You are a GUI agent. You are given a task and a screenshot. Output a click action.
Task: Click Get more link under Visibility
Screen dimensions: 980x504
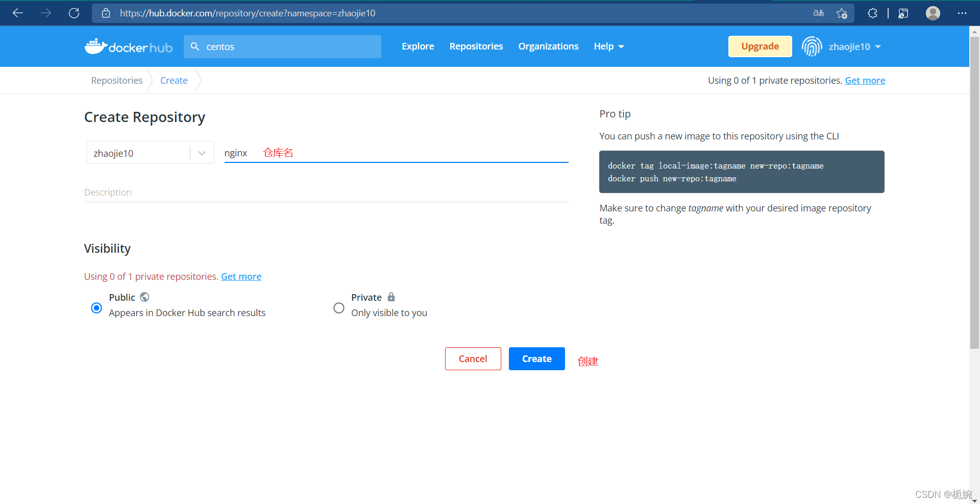tap(241, 276)
